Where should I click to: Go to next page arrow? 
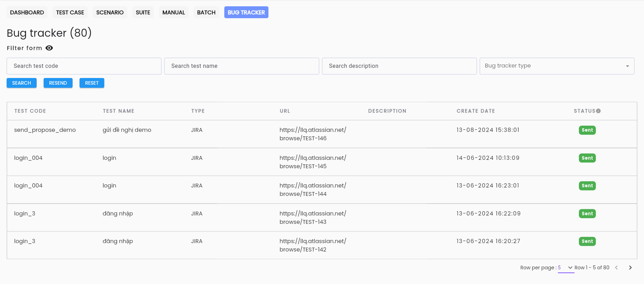tap(630, 268)
